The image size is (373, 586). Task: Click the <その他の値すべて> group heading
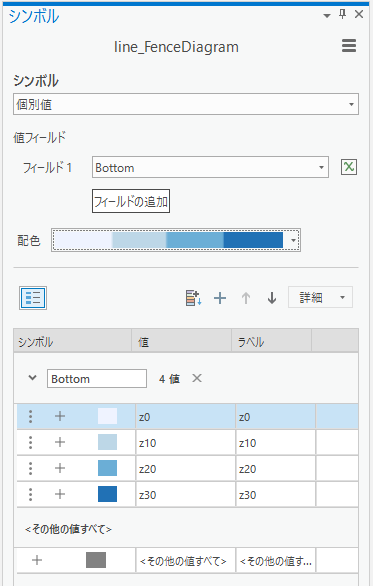(x=68, y=529)
